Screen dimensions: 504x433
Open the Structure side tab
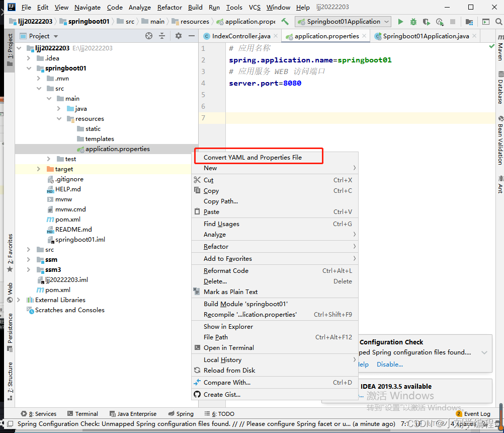[10, 381]
